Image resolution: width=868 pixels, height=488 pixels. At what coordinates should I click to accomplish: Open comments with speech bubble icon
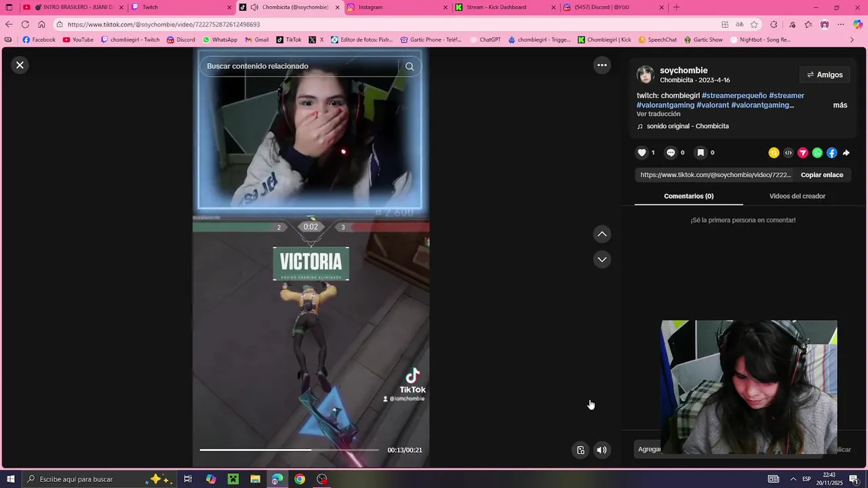coord(671,152)
